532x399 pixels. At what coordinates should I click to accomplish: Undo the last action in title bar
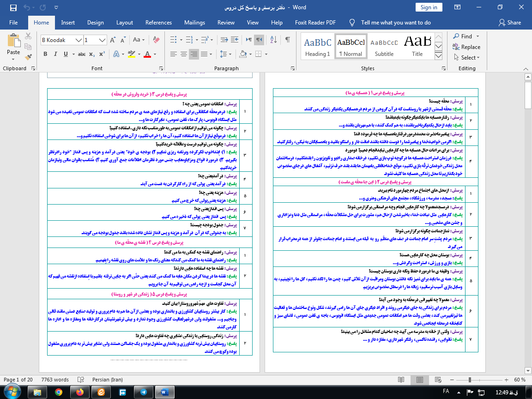tap(27, 7)
